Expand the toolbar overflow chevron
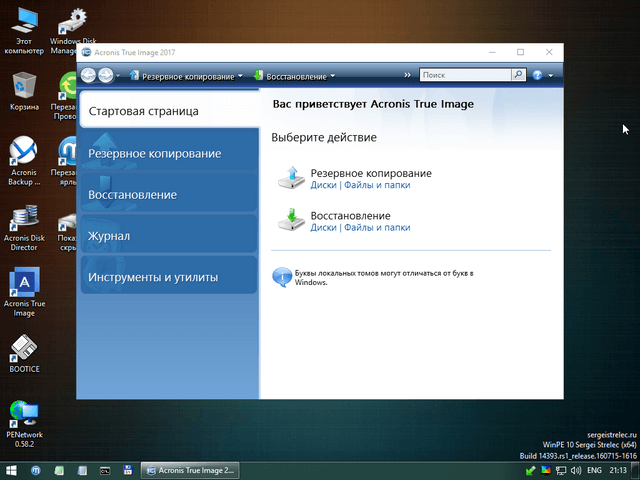Screen dimensions: 640x480 pyautogui.click(x=407, y=75)
